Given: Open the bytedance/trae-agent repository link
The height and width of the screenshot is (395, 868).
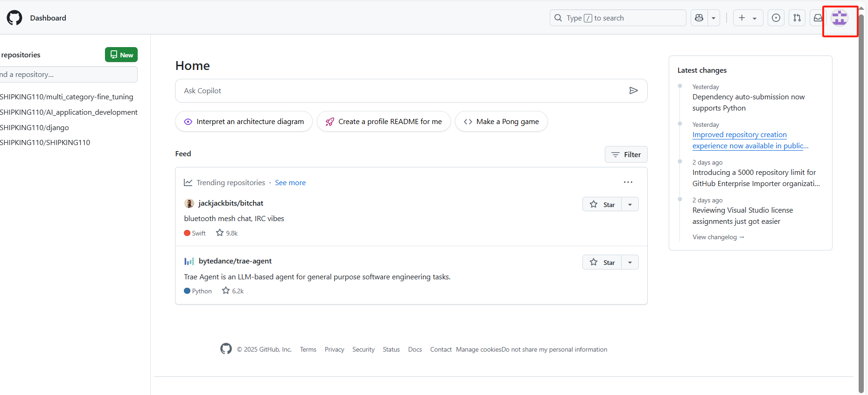Looking at the screenshot, I should pyautogui.click(x=235, y=261).
